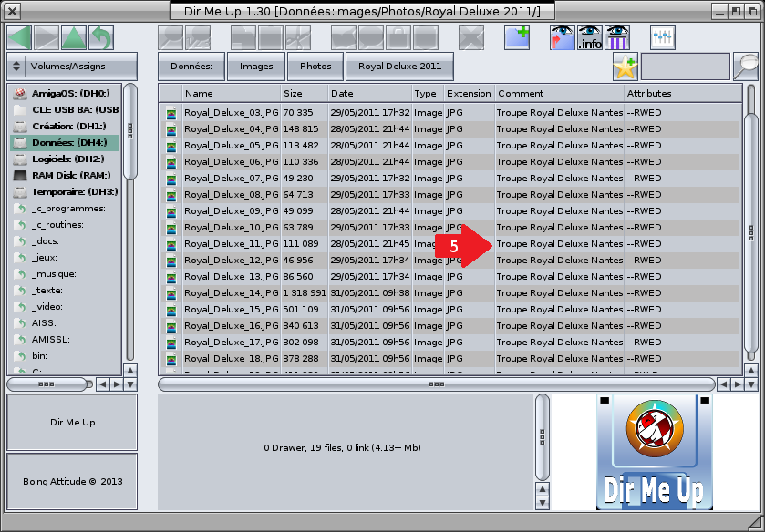Sort by the Date column header

pos(370,94)
